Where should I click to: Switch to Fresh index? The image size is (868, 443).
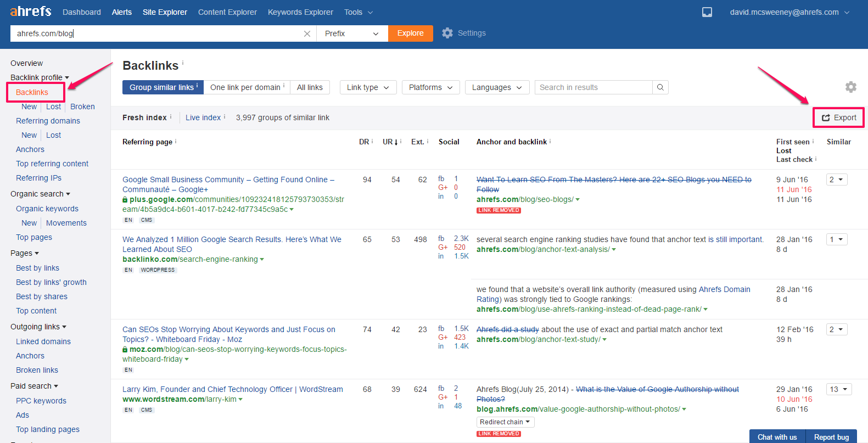tap(144, 117)
